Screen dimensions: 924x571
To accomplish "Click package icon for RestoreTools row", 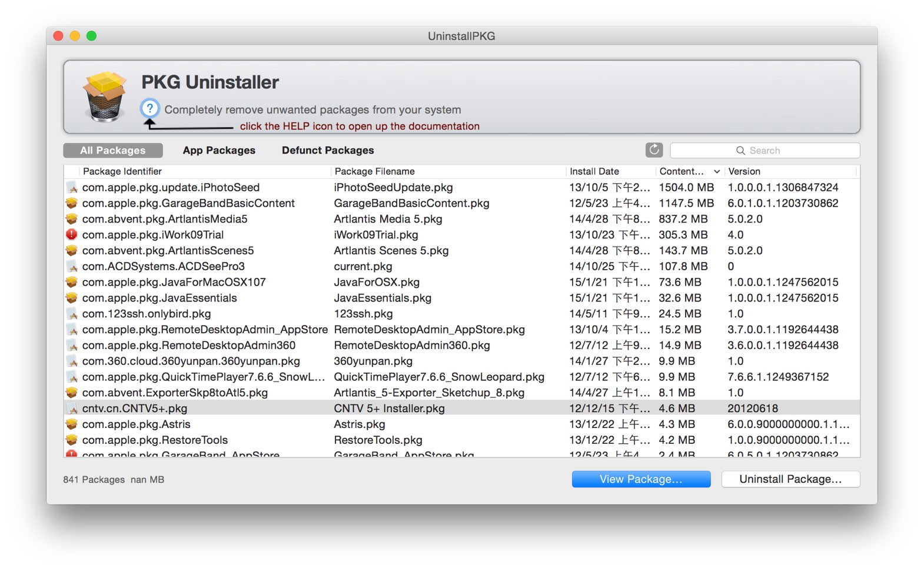I will click(72, 440).
